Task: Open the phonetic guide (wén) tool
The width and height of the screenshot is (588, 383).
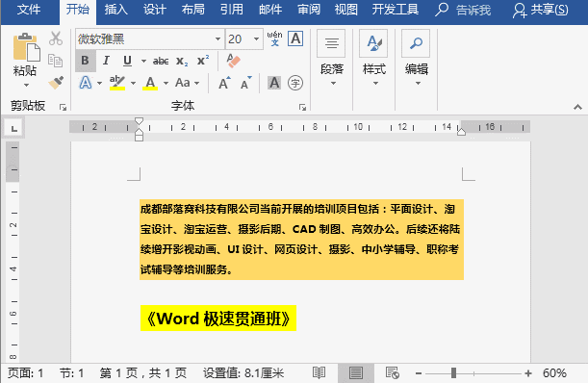Action: [x=274, y=38]
